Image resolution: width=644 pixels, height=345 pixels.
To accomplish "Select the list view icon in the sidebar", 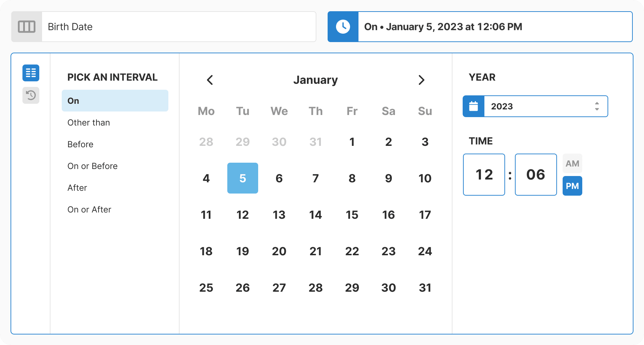I will (31, 73).
